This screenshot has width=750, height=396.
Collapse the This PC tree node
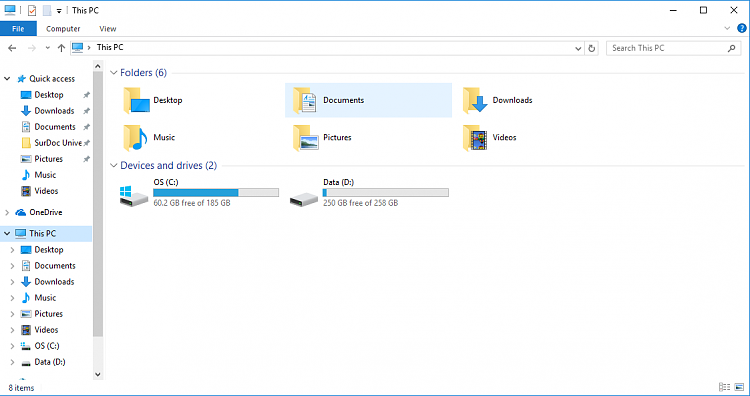[x=7, y=233]
